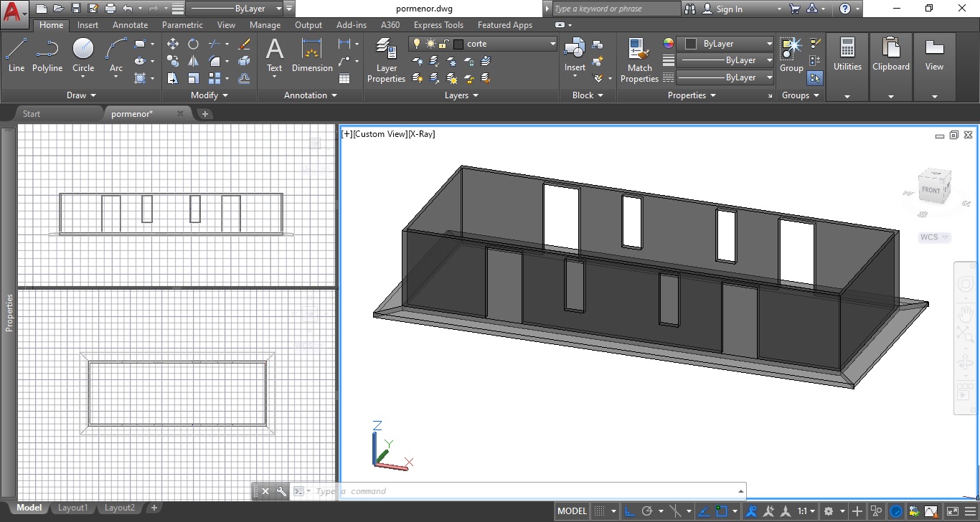Toggle Object Snap Tracking in status bar
The width and height of the screenshot is (980, 522).
pyautogui.click(x=703, y=511)
